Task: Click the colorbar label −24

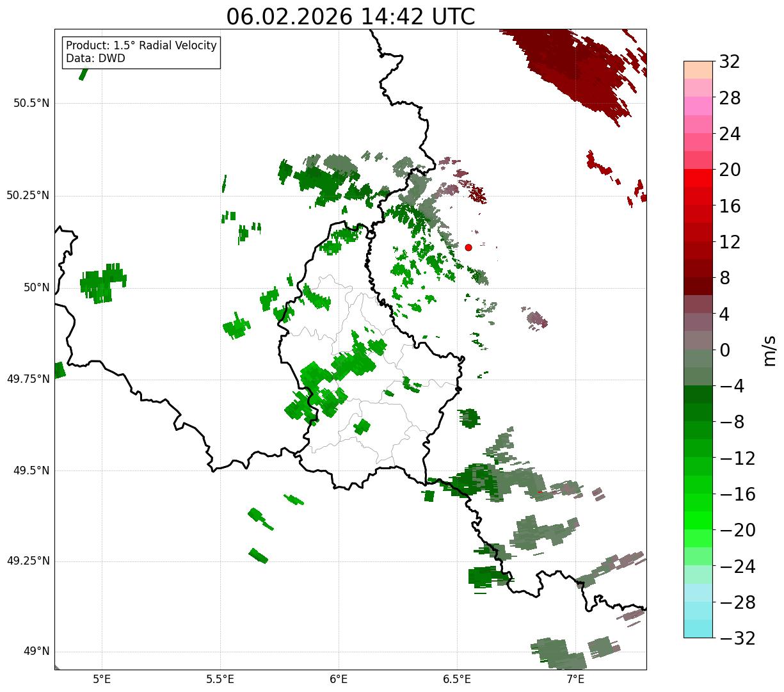Action: [x=737, y=567]
